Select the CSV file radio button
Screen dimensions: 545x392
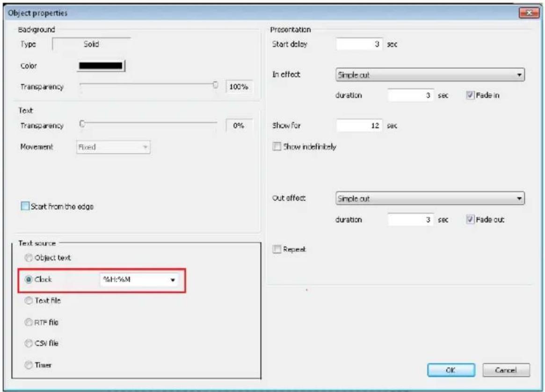29,343
